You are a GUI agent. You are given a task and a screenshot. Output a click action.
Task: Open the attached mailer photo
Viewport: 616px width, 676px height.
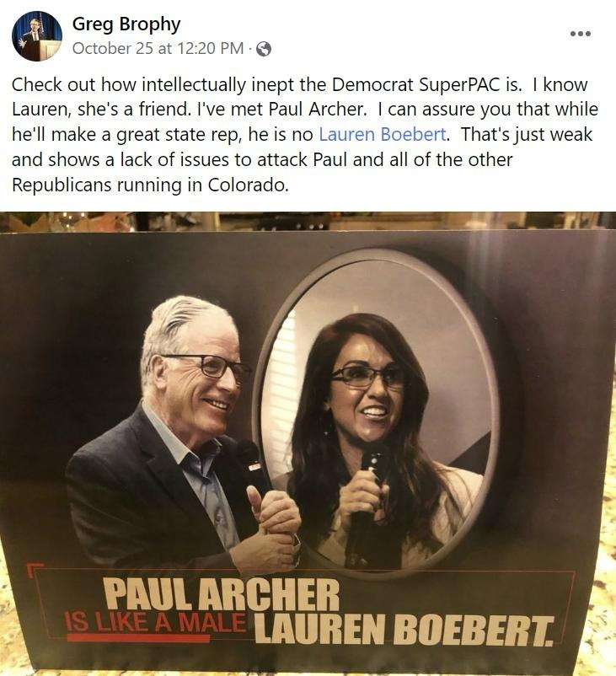pos(308,443)
